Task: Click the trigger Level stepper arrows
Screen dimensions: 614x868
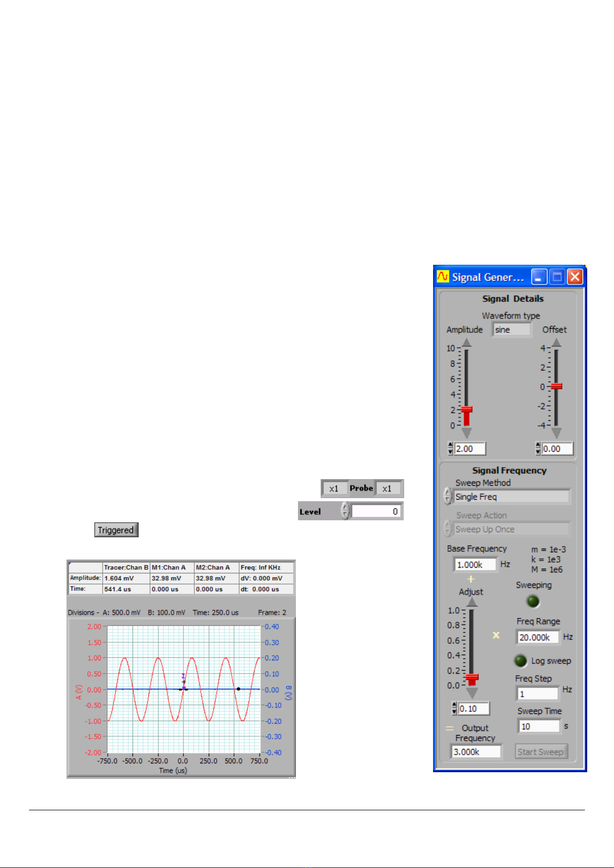Action: [345, 511]
